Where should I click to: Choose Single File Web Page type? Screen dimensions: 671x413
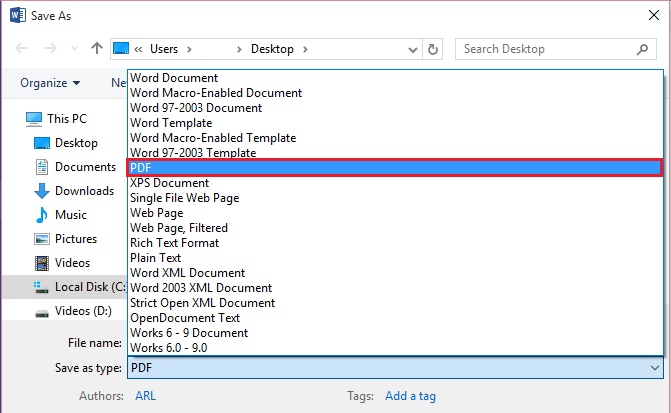point(395,198)
